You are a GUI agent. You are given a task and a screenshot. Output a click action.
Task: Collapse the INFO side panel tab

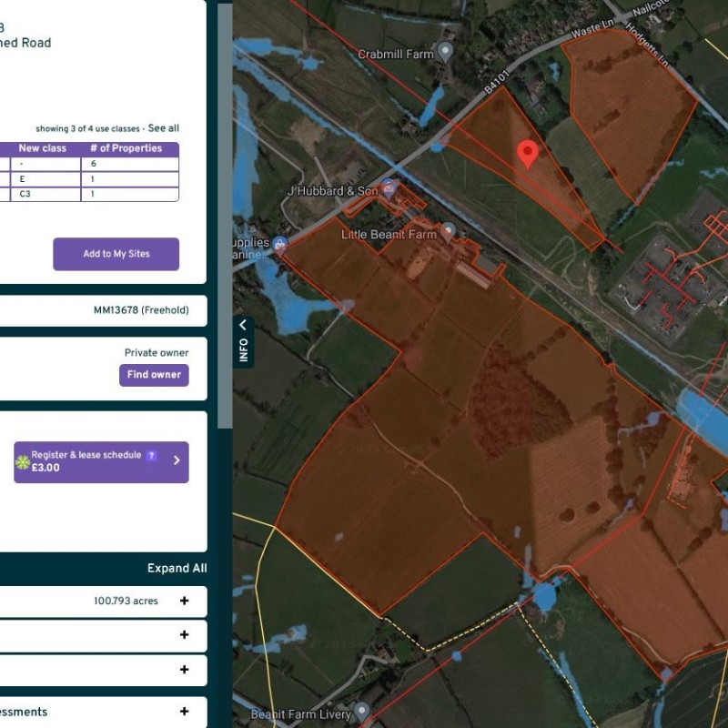pyautogui.click(x=243, y=340)
